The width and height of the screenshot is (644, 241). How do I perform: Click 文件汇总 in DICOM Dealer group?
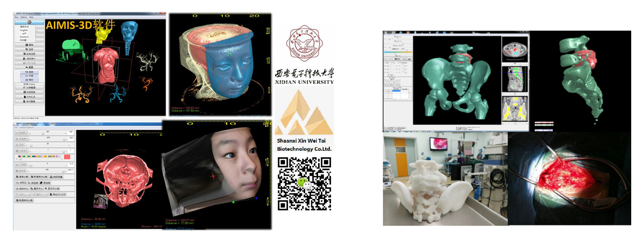tap(30, 97)
